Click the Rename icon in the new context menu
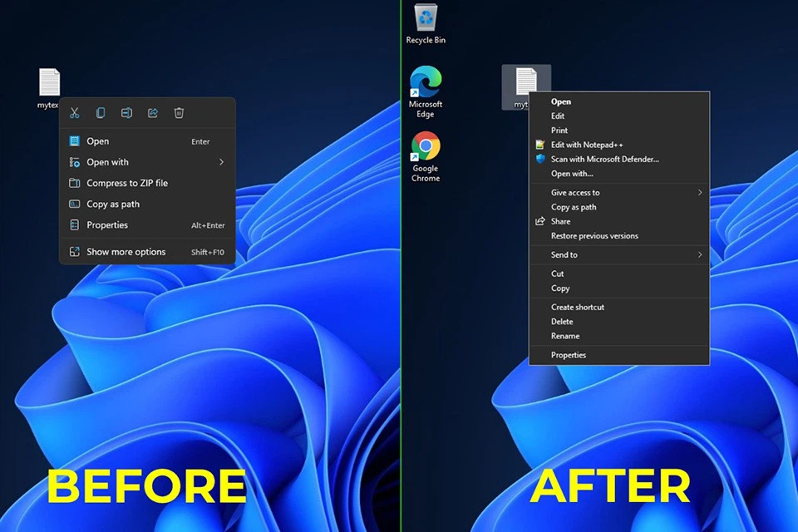 [x=126, y=113]
